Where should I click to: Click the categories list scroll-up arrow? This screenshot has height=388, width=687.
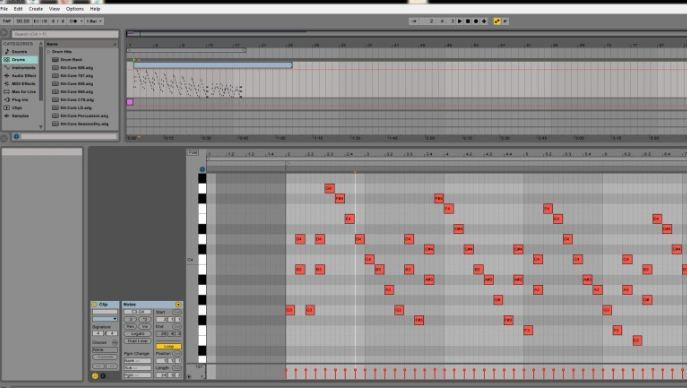pos(41,44)
